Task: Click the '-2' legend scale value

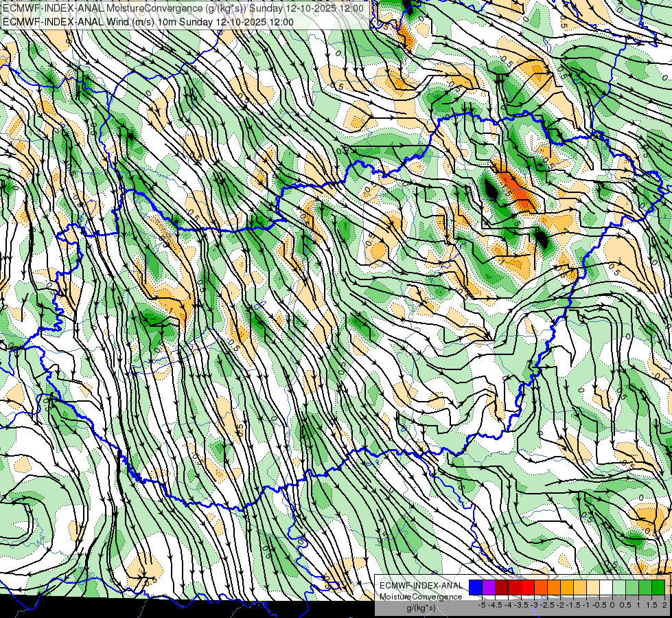Action: pyautogui.click(x=560, y=605)
